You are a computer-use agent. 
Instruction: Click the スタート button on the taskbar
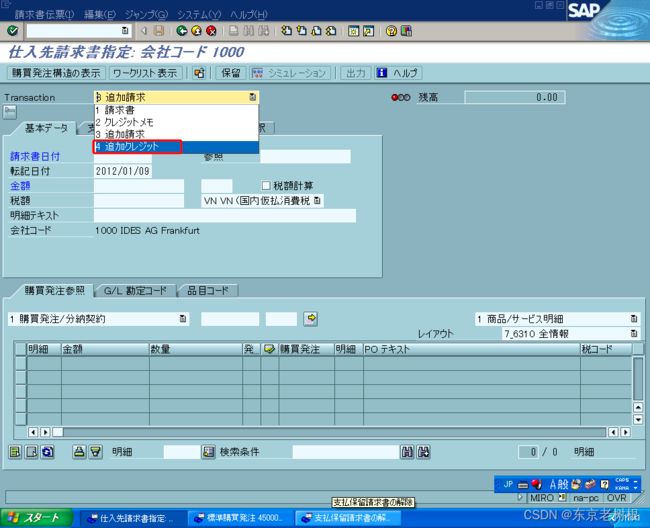coord(36,518)
